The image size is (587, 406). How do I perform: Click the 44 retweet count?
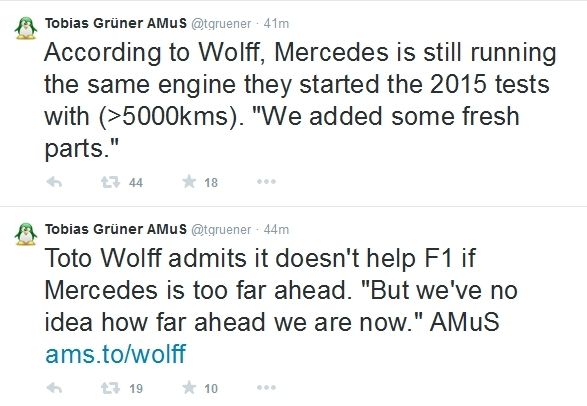click(136, 183)
